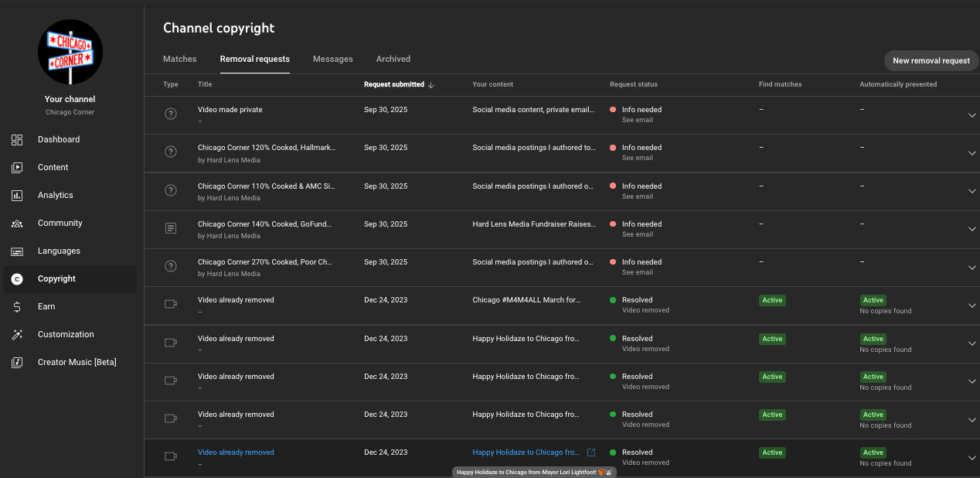Image resolution: width=980 pixels, height=478 pixels.
Task: Expand the Chicago Corner 110% Cooked row
Action: click(x=971, y=192)
